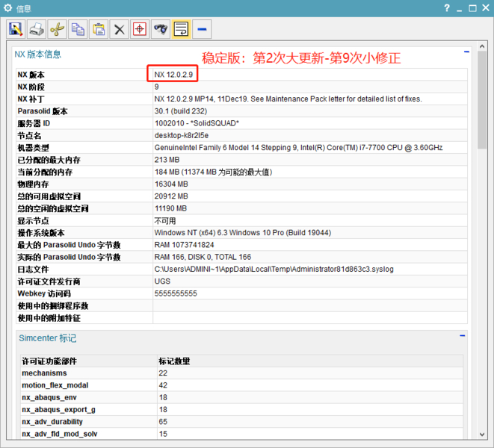Screen dimensions: 494x448
Task: Click the vertical scrollbar thumb
Action: 482,99
